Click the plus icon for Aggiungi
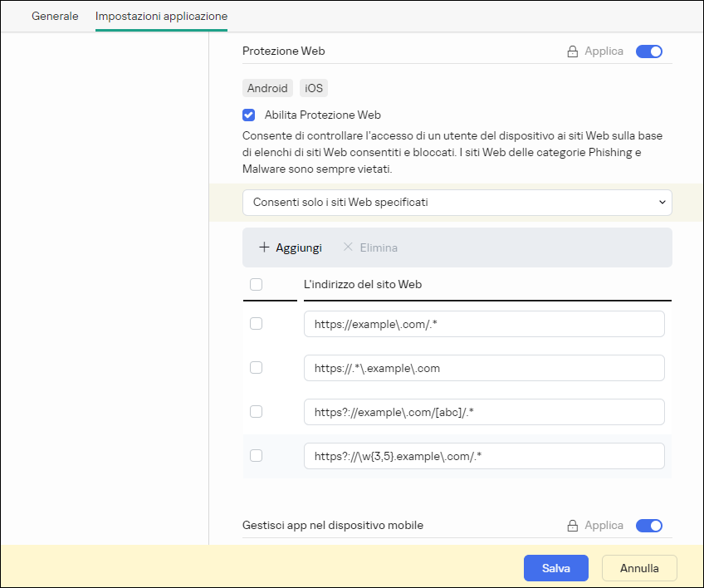This screenshot has height=588, width=704. (x=264, y=247)
